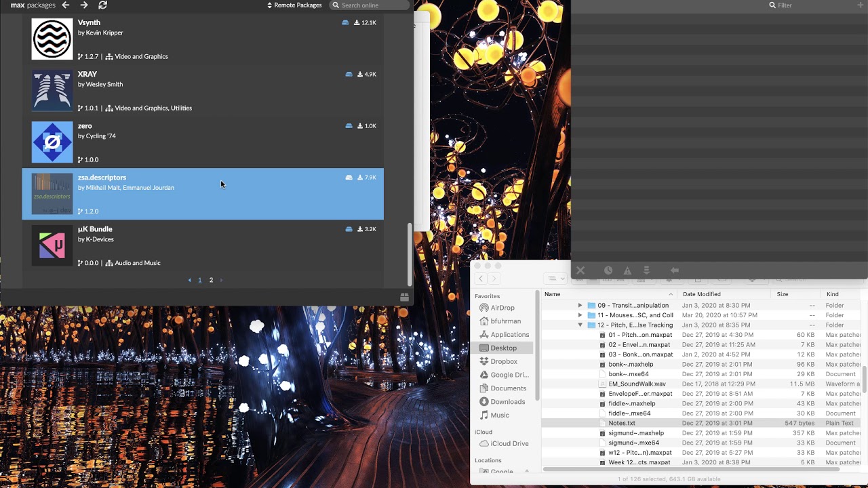868x488 pixels.
Task: Sort Finder list by Size column
Action: pos(795,294)
